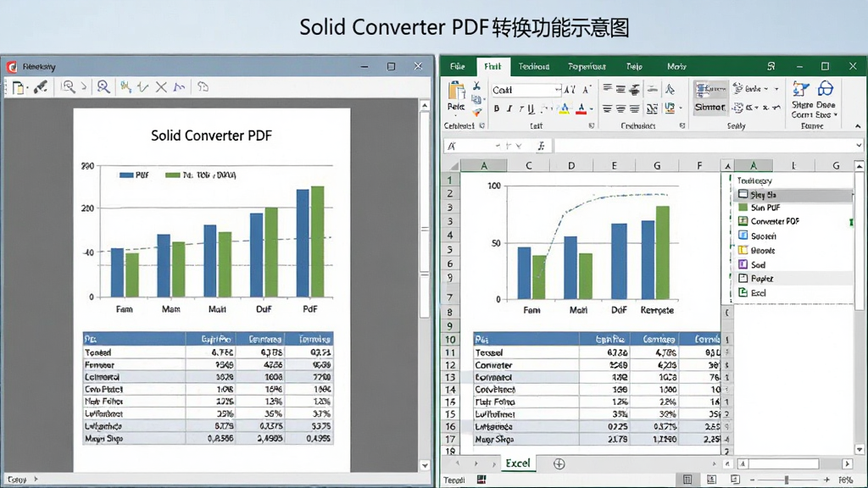Select the active Home tab in Excel
This screenshot has width=868, height=488.
492,66
